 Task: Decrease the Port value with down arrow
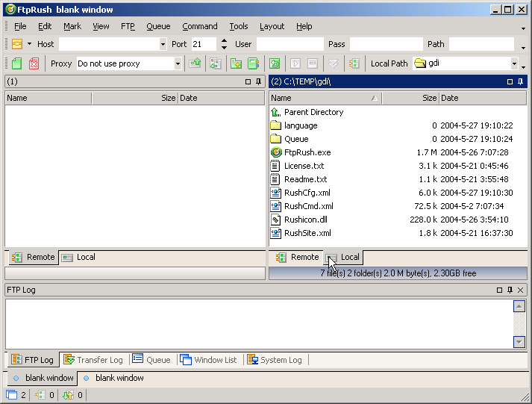(224, 48)
